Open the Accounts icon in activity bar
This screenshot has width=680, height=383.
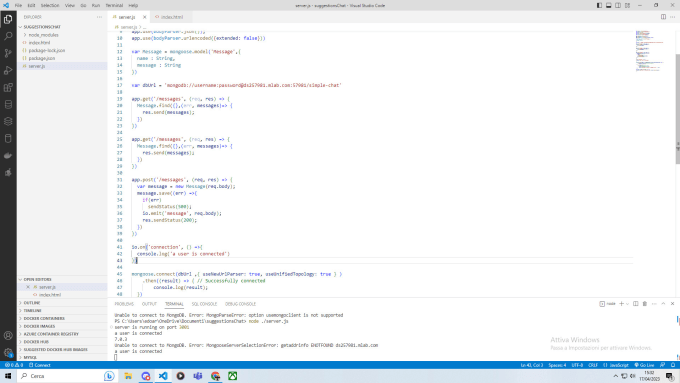pyautogui.click(x=8, y=335)
